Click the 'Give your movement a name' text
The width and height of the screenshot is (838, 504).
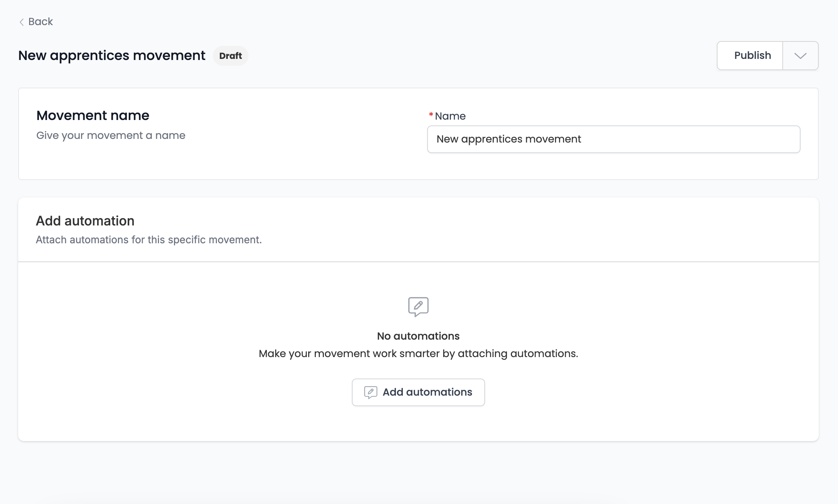pos(111,136)
